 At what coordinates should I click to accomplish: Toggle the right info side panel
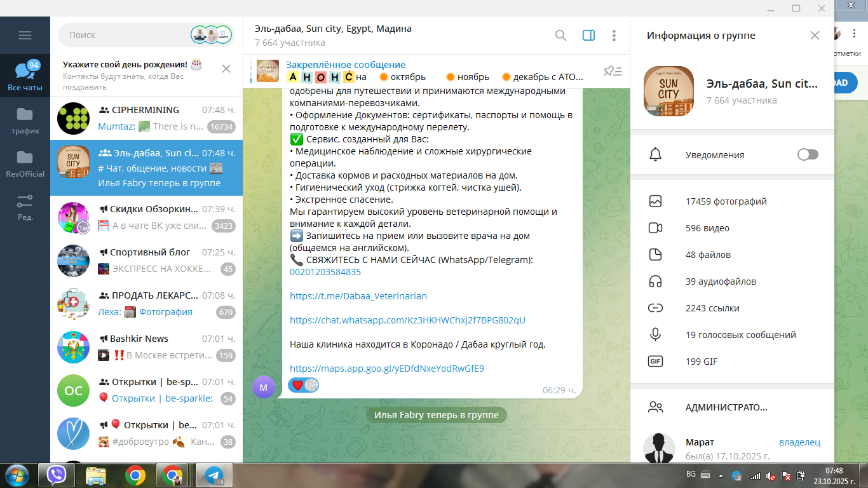(588, 36)
